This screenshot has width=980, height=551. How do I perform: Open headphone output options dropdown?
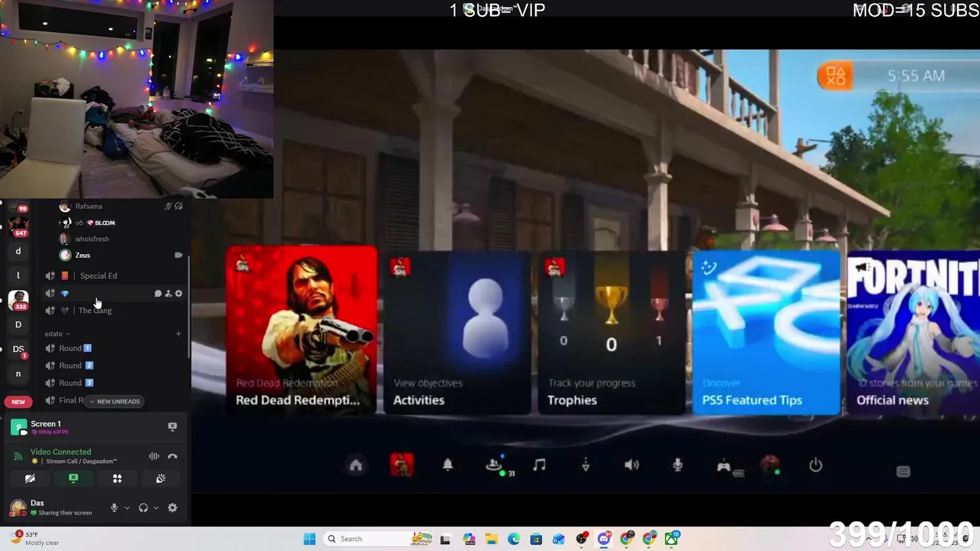coord(156,507)
